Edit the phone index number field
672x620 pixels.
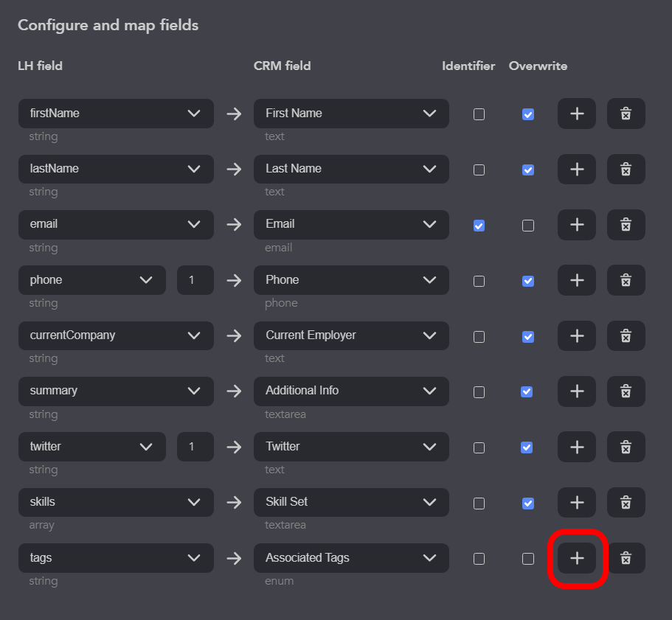click(x=195, y=280)
